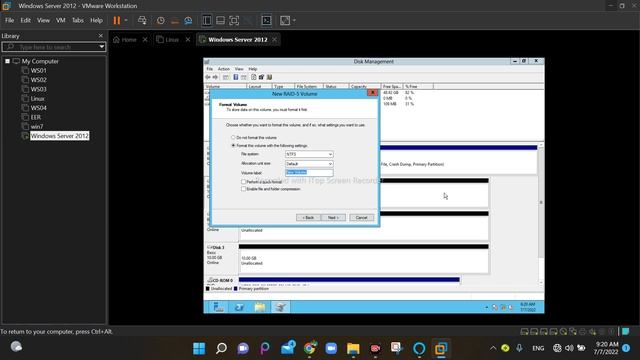Viewport: 640px width, 360px height.
Task: Open the VMware Edit menu
Action: (x=26, y=20)
